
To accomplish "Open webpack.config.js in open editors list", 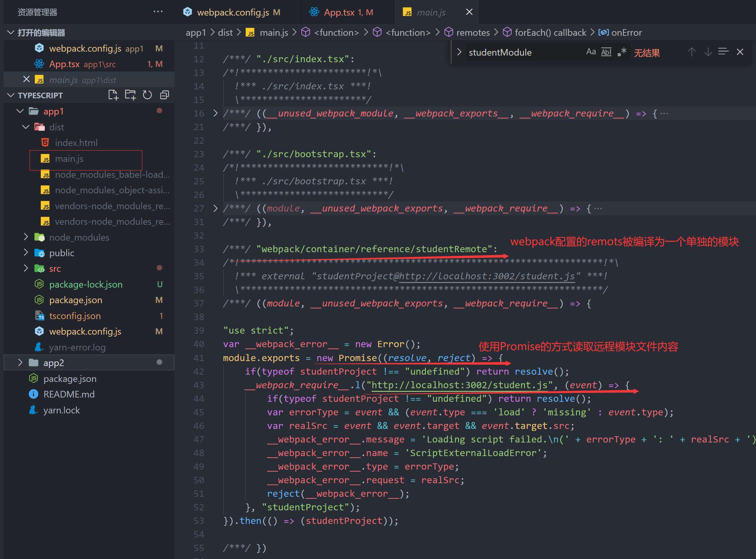I will click(x=89, y=48).
